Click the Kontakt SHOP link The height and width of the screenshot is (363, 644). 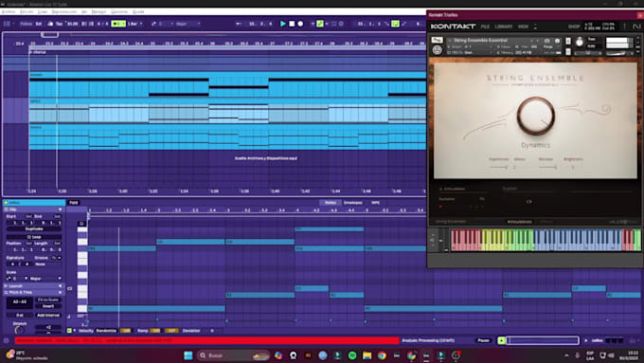click(574, 27)
